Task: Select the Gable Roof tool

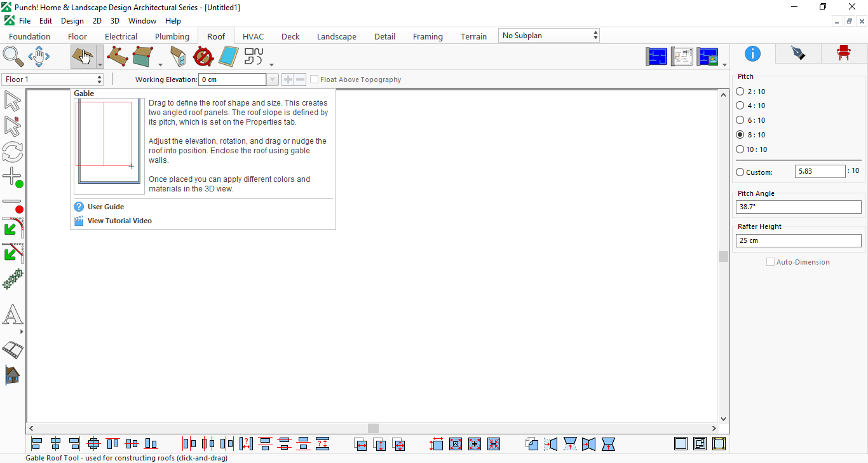Action: click(83, 57)
